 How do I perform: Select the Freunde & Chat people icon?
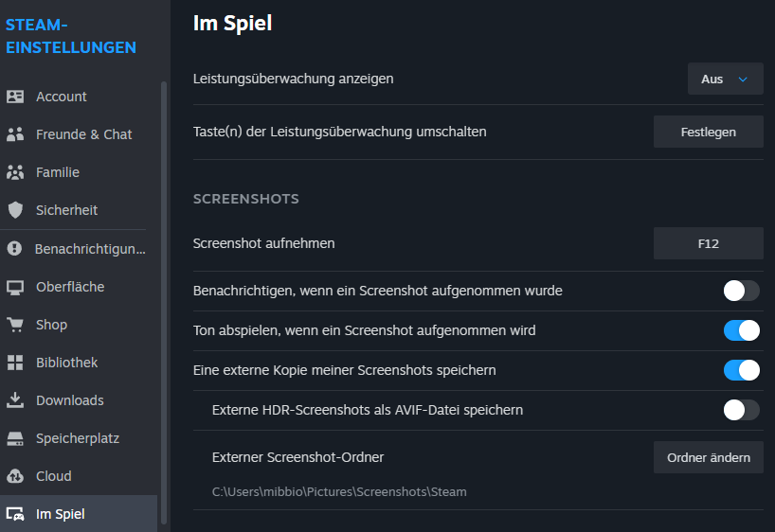(x=15, y=134)
